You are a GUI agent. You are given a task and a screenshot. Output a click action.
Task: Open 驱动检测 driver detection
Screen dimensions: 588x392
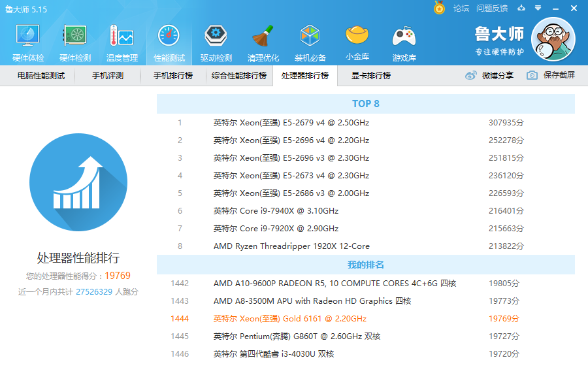point(216,42)
